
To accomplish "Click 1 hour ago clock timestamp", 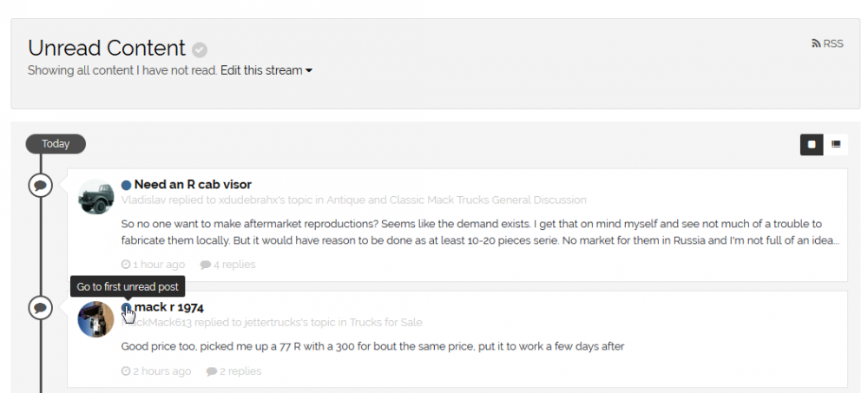I will (x=154, y=265).
